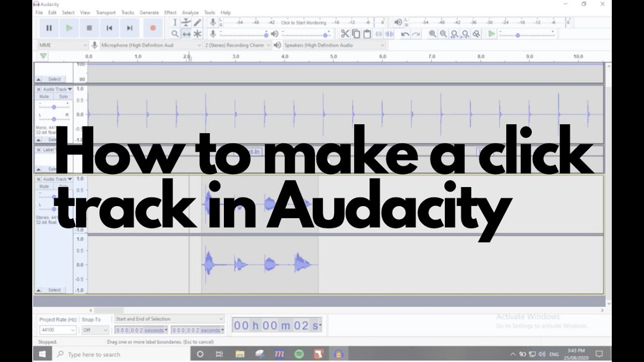Mute the stereo Audio Track
This screenshot has width=644, height=362.
pos(44,187)
